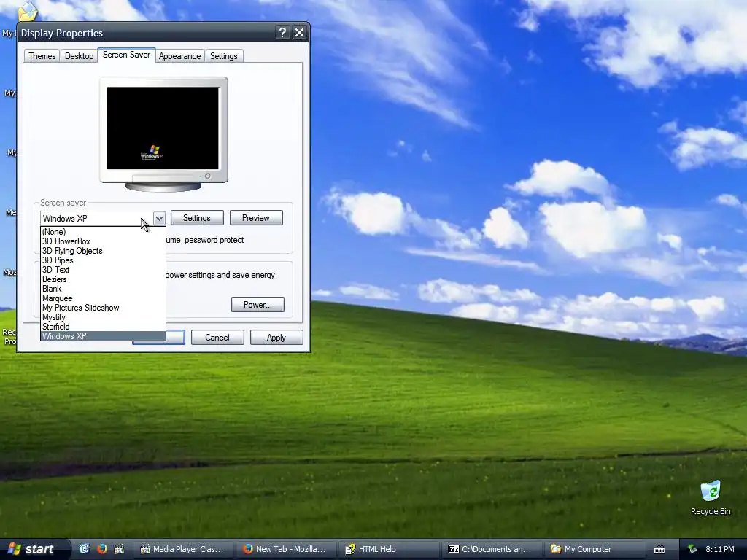Close the Display Properties dialog
This screenshot has height=560, width=747.
pos(299,32)
